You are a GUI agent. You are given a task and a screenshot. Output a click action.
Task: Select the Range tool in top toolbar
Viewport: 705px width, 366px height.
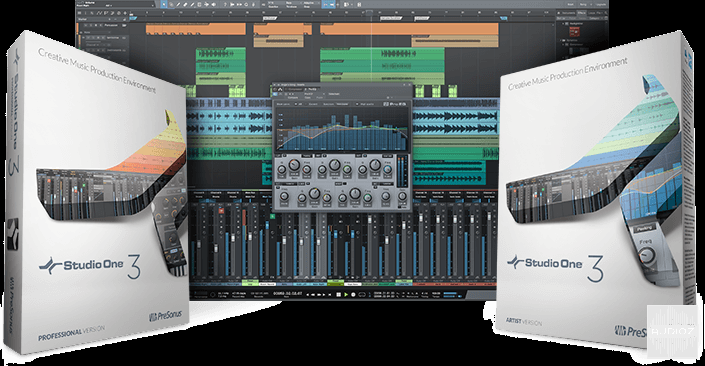(171, 4)
